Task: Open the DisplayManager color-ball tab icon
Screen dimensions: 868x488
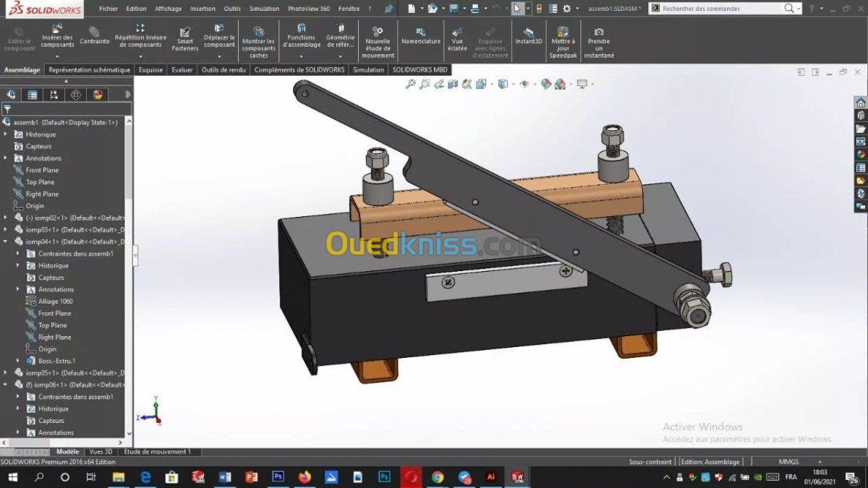Action: (x=97, y=95)
